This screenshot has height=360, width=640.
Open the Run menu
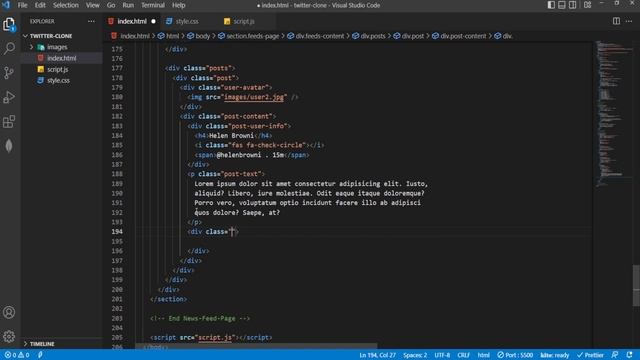128,5
